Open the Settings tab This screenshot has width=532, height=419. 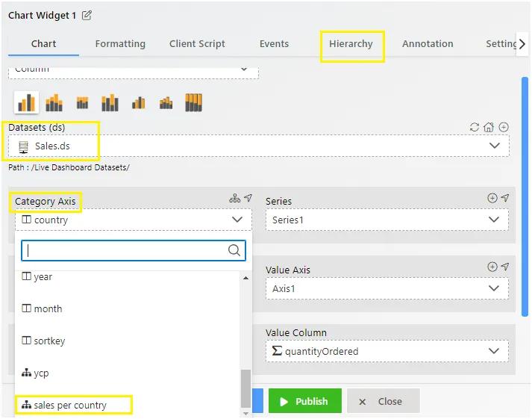(x=501, y=44)
